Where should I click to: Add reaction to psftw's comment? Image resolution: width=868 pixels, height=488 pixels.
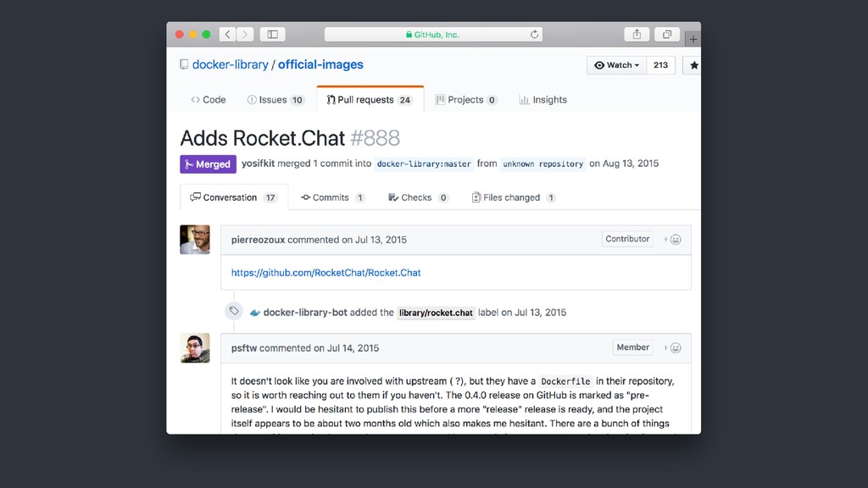672,348
